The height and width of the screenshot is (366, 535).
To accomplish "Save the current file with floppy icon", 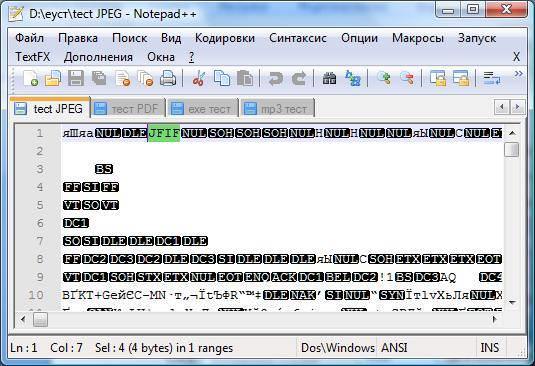I will 76,78.
